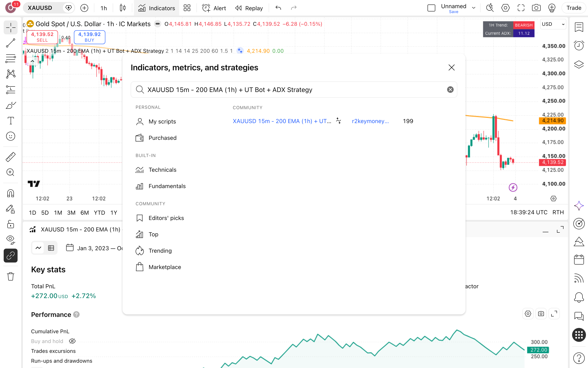588x368 pixels.
Task: Open the watchlist panel icon
Action: pyautogui.click(x=579, y=27)
